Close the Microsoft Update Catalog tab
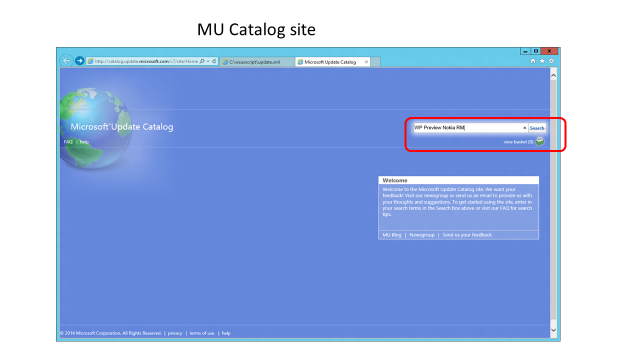This screenshot has width=640, height=360. [366, 62]
